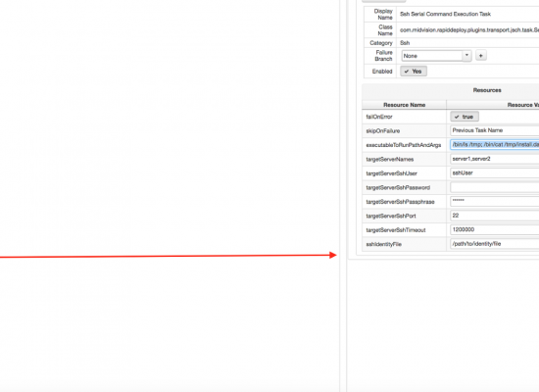Screen dimensions: 539x392
Task: Click the plus icon beside Failure Branch
Action: pyautogui.click(x=480, y=55)
